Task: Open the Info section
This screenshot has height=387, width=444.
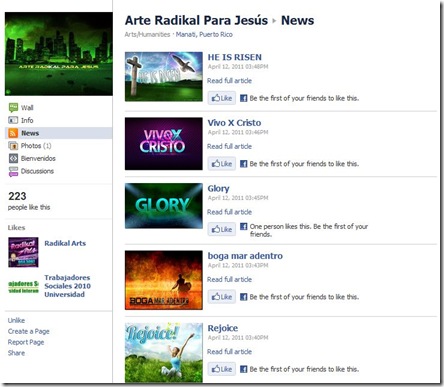Action: point(27,120)
